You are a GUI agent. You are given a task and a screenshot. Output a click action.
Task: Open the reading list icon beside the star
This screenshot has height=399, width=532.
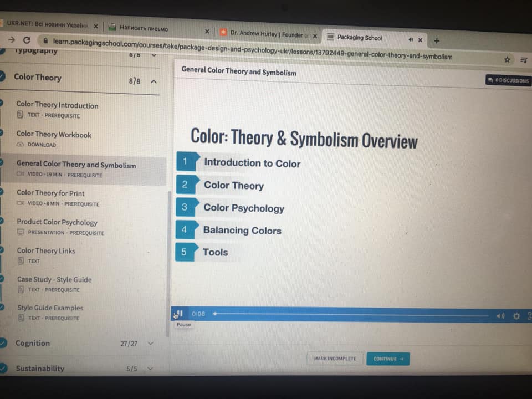524,60
